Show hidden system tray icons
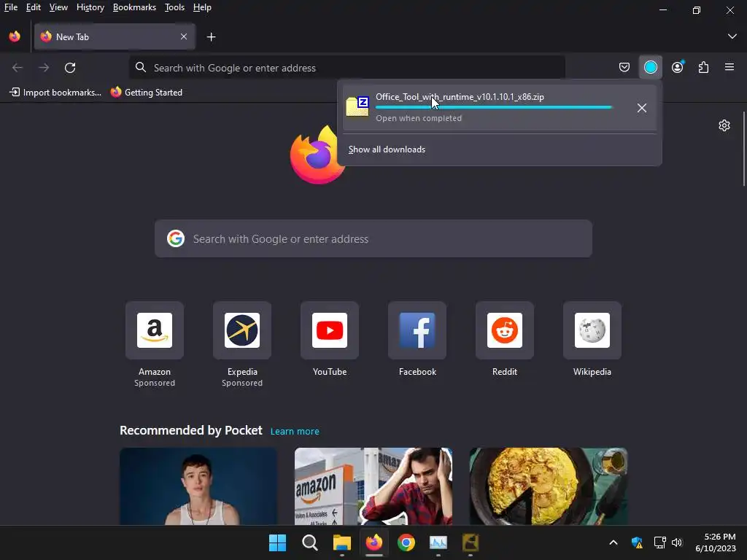 [613, 542]
